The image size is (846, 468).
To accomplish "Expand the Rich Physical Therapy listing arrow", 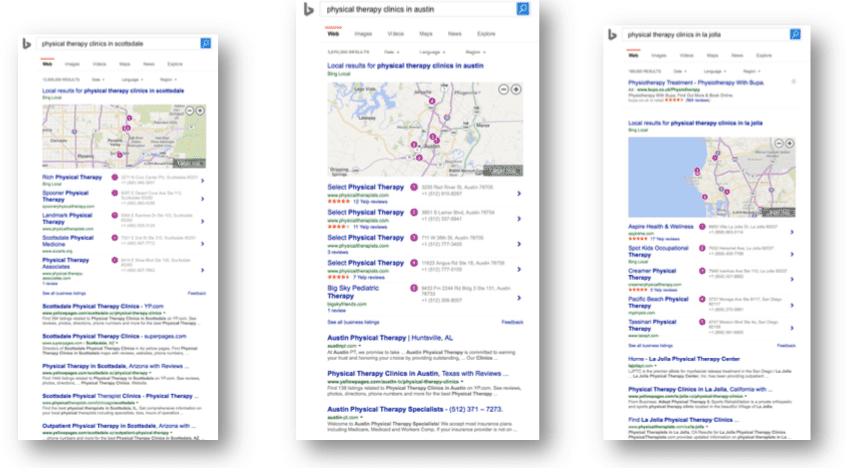I will [x=202, y=181].
